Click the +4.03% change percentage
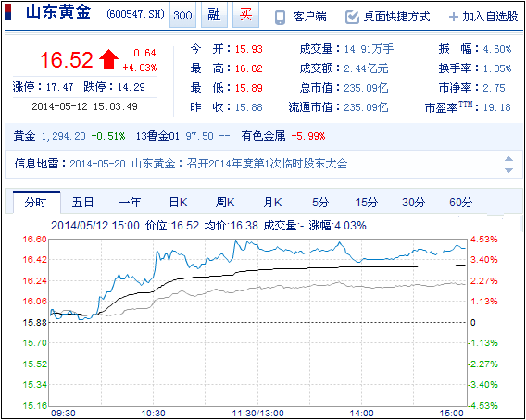This screenshot has height=420, width=526. (x=140, y=68)
